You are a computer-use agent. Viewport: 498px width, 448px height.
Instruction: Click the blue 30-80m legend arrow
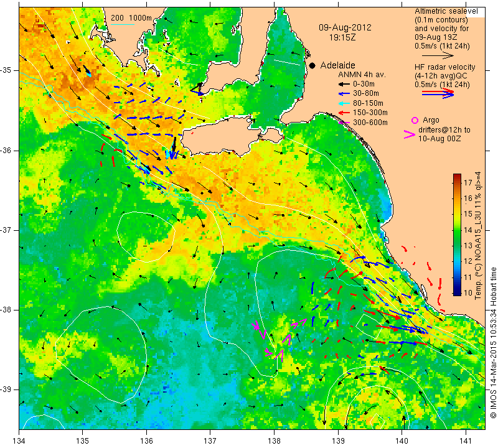pyautogui.click(x=344, y=94)
